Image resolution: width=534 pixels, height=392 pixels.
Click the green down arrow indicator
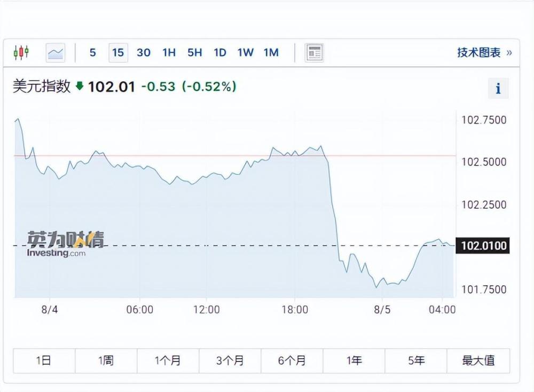(x=80, y=86)
